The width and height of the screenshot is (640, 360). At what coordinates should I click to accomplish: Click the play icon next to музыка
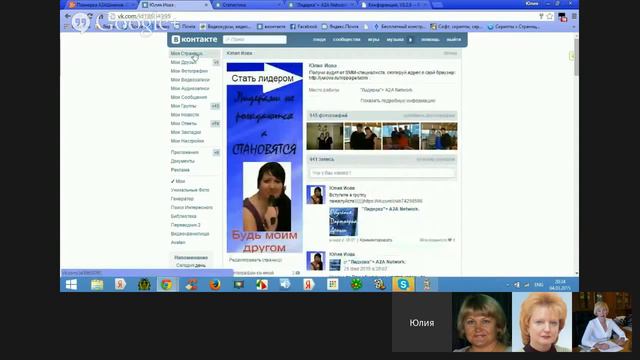click(410, 40)
